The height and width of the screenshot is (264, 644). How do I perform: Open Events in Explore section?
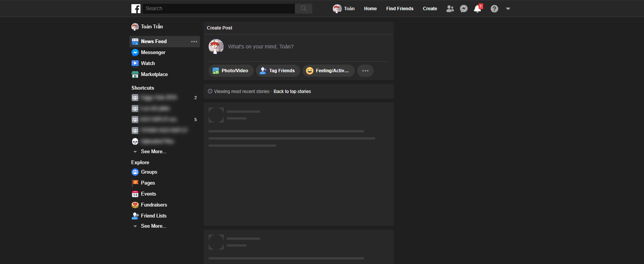(x=148, y=194)
